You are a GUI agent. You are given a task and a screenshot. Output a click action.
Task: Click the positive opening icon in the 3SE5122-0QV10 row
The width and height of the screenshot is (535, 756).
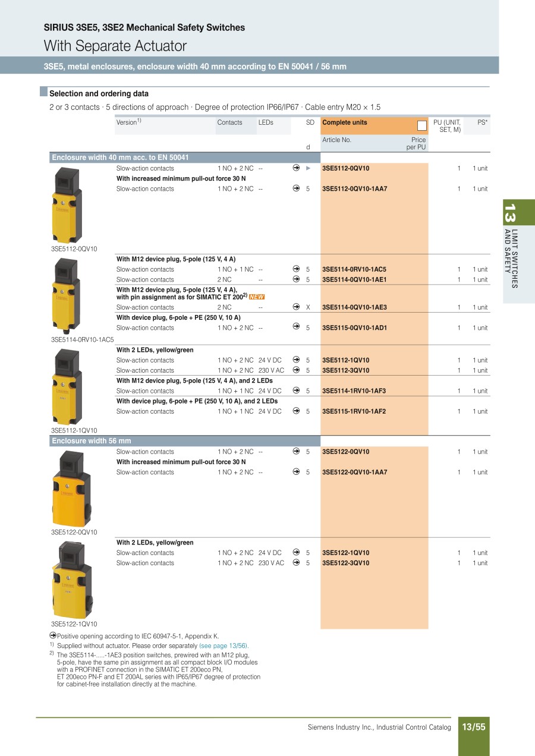coord(296,452)
